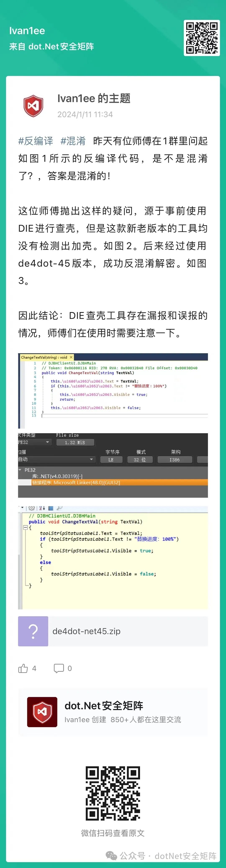Select the .NET(v4.0.30319) library row
Screen dimensions: 226x868
click(57, 476)
